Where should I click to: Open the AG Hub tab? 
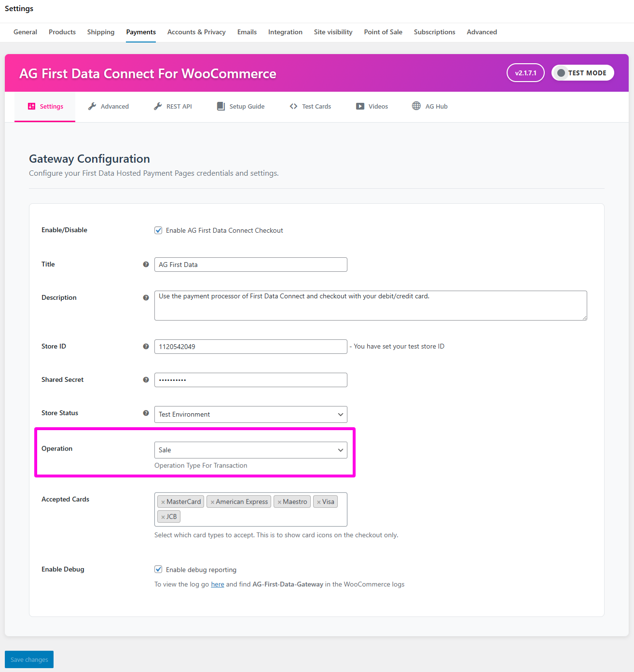(x=430, y=107)
